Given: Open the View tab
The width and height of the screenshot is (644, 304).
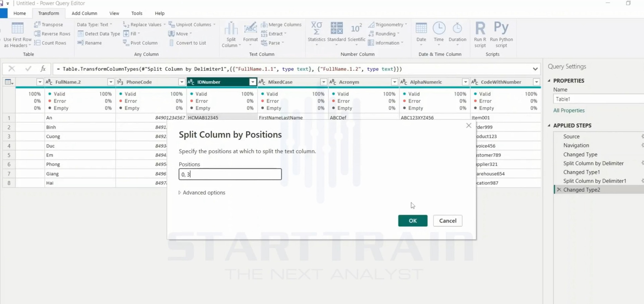Looking at the screenshot, I should 114,13.
